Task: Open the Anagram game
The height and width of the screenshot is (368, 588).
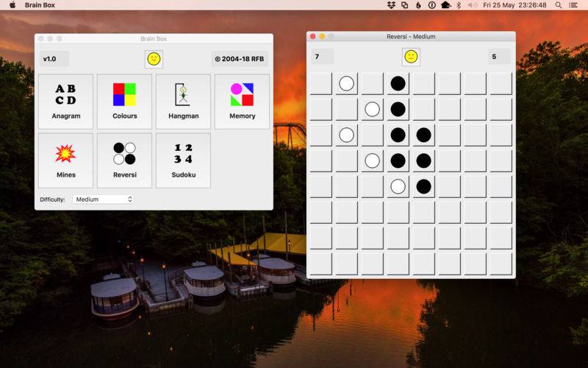Action: click(65, 102)
